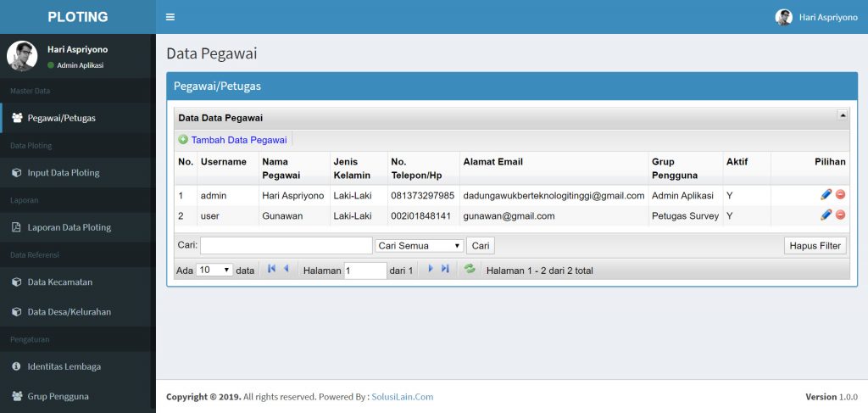Go to first page of grid
Viewport: 868px width, 413px height.
[271, 269]
